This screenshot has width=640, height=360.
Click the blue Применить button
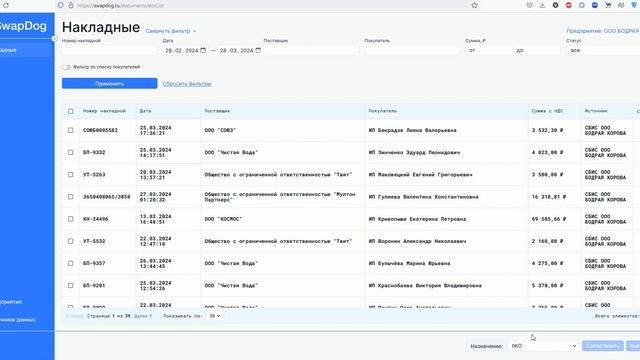(109, 83)
